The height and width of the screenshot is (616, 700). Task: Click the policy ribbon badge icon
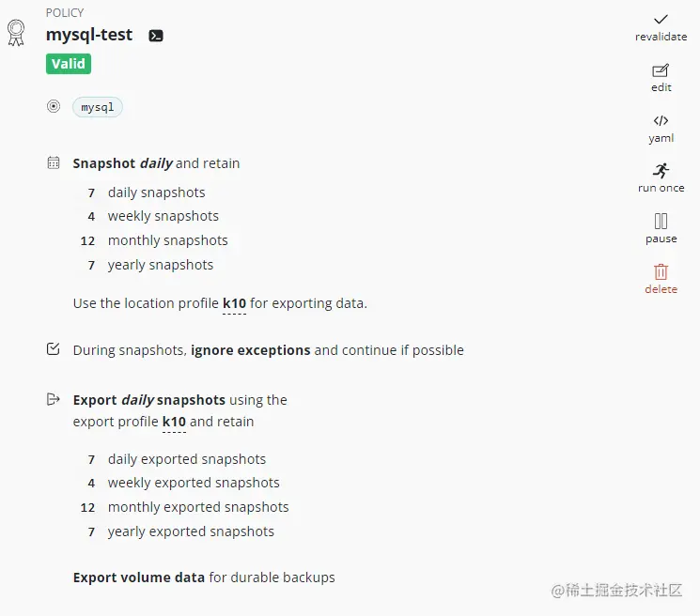(x=16, y=33)
